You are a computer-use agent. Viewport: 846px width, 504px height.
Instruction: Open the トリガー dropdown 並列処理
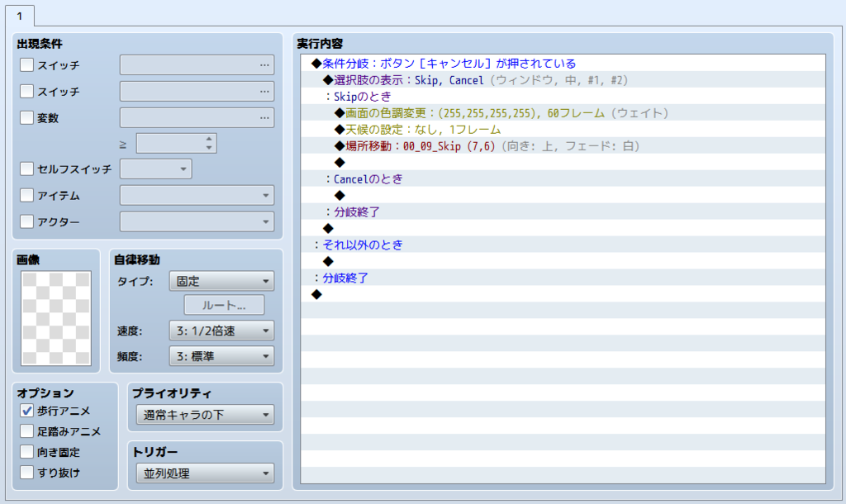(x=205, y=473)
